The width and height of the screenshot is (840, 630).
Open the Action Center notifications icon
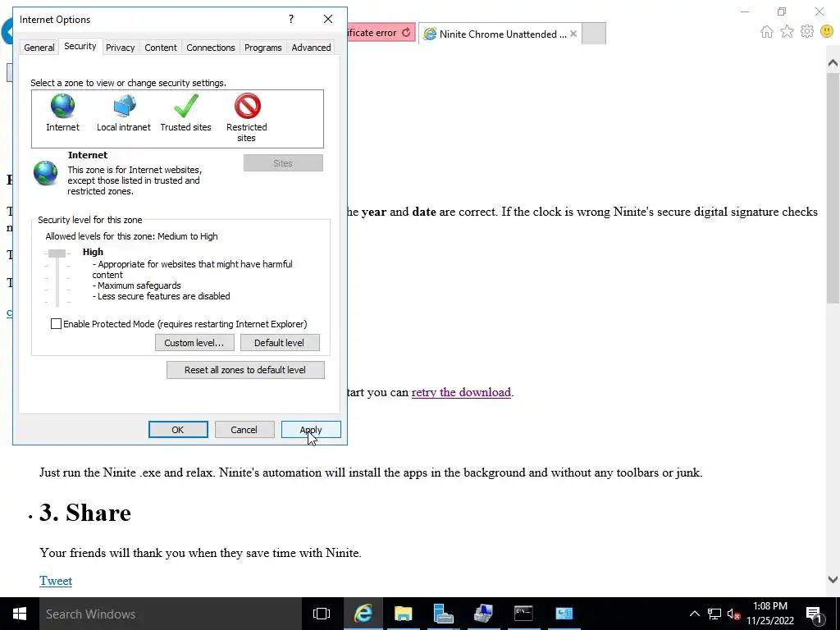(815, 614)
